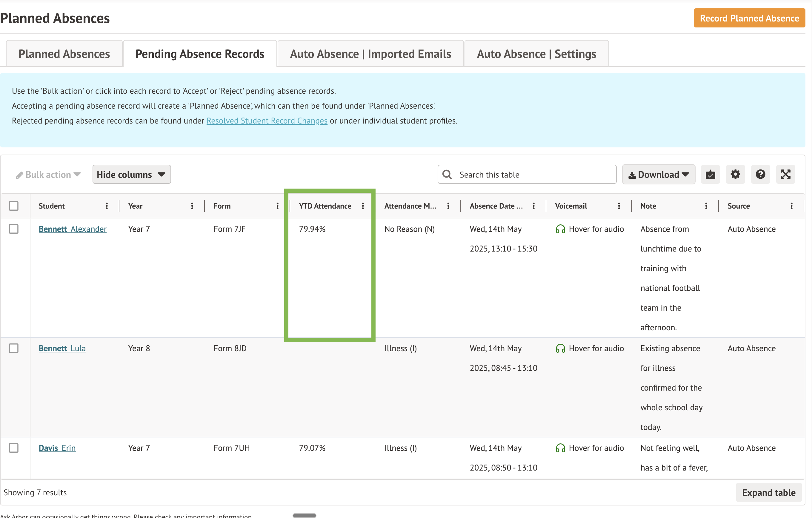Check the Bennett Lula row checkbox
This screenshot has height=518, width=812.
coord(14,349)
